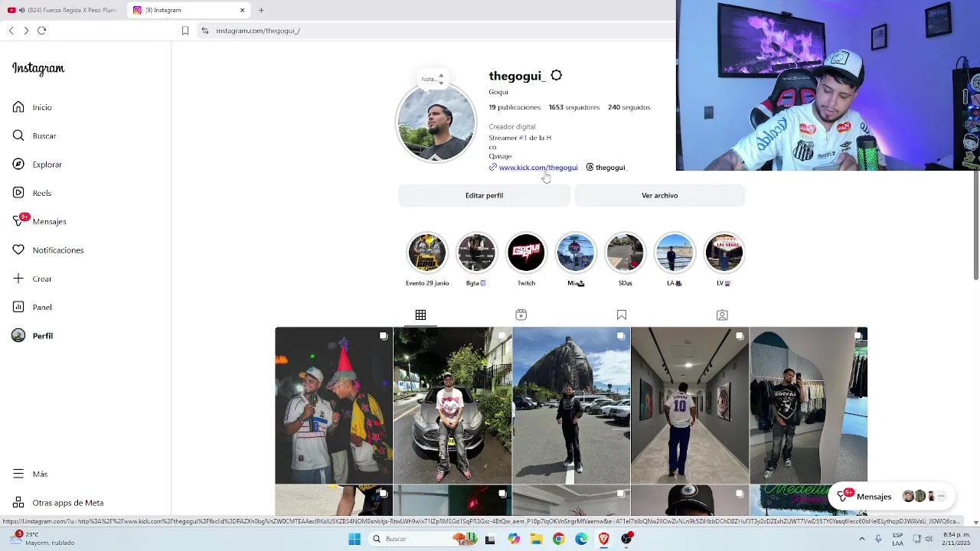Image resolution: width=980 pixels, height=551 pixels.
Task: Open OBS Studio from the taskbar
Action: 626,539
